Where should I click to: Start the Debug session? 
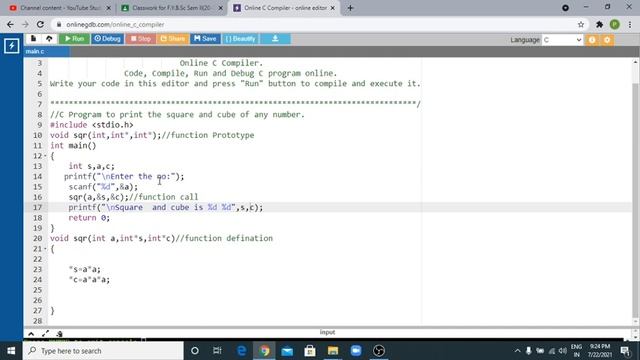point(107,39)
